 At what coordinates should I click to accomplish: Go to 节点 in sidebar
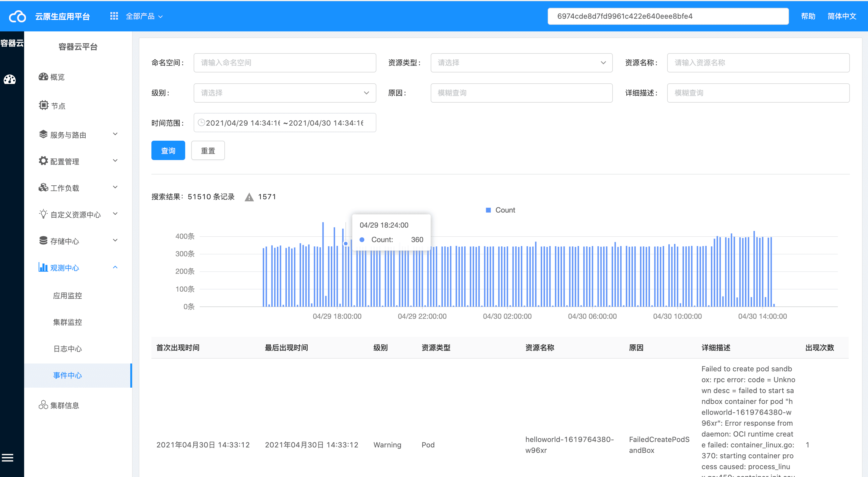[x=58, y=106]
